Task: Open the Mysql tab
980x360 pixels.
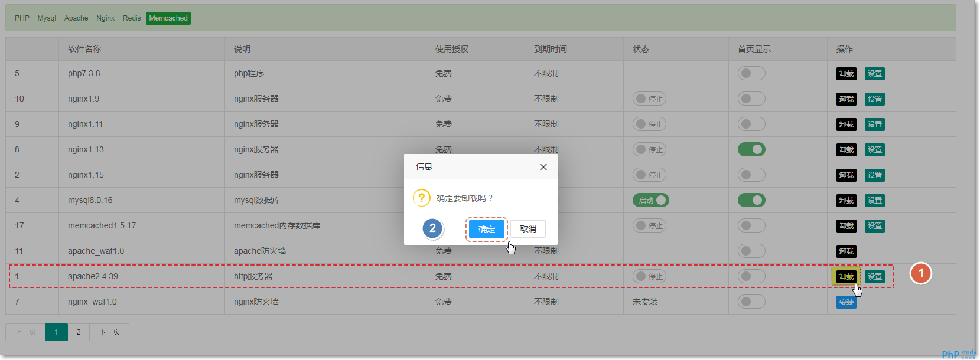Action: click(47, 18)
